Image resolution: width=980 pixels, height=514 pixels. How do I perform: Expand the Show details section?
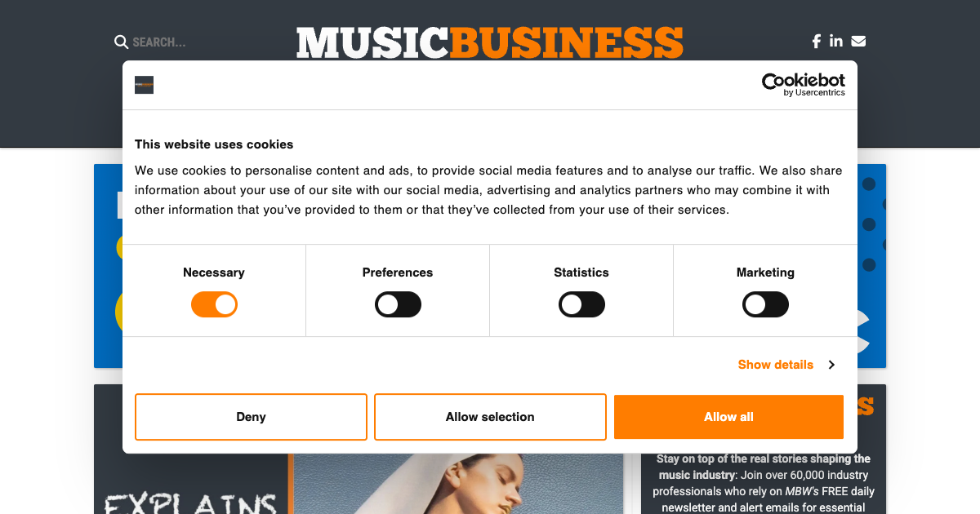pyautogui.click(x=775, y=365)
